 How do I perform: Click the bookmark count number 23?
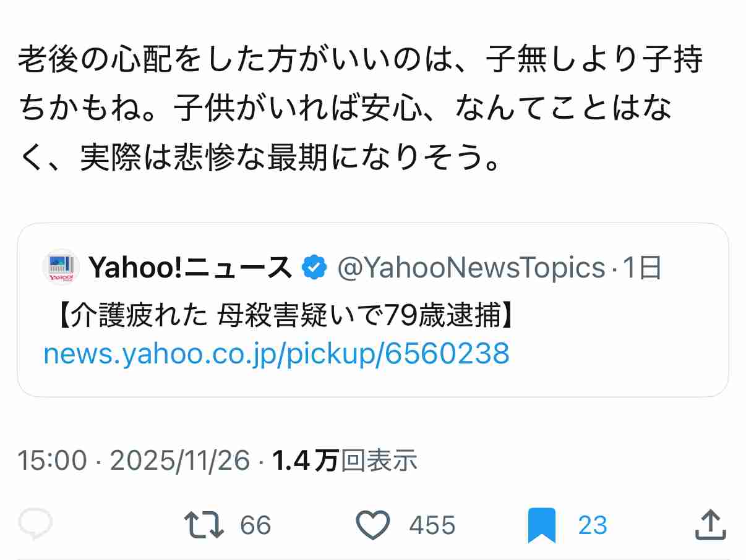pos(593,525)
